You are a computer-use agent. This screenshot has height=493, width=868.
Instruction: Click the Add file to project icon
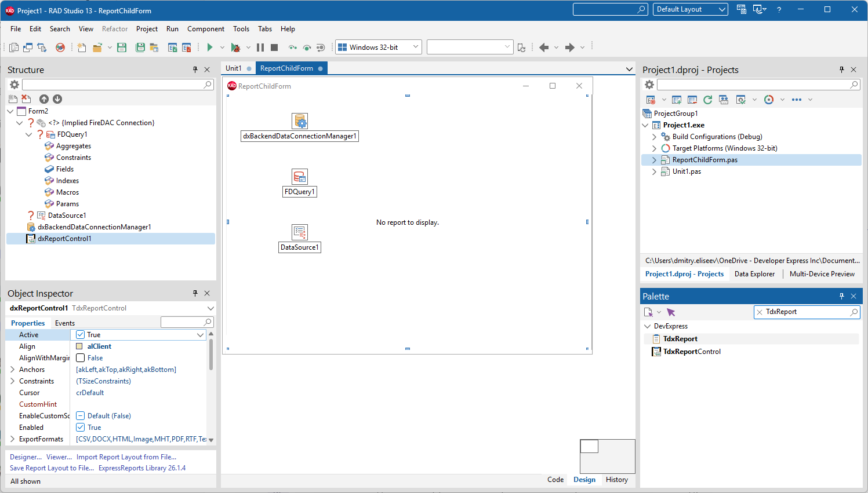click(x=172, y=48)
